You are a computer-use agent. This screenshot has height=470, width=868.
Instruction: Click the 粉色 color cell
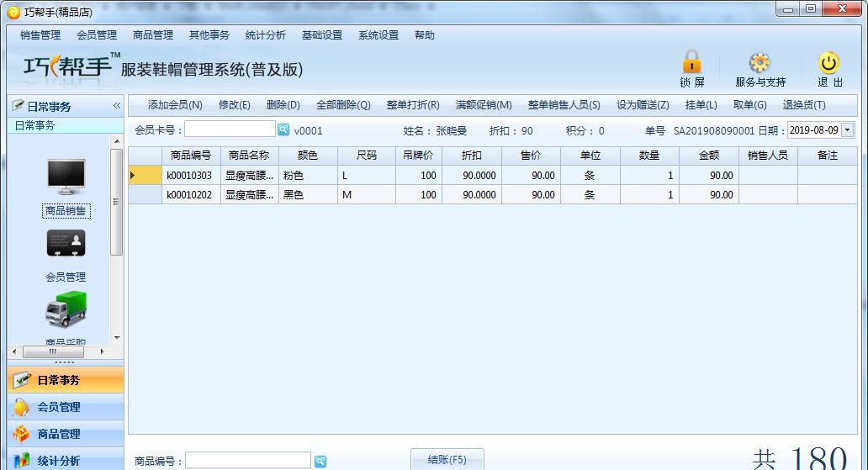(x=309, y=176)
